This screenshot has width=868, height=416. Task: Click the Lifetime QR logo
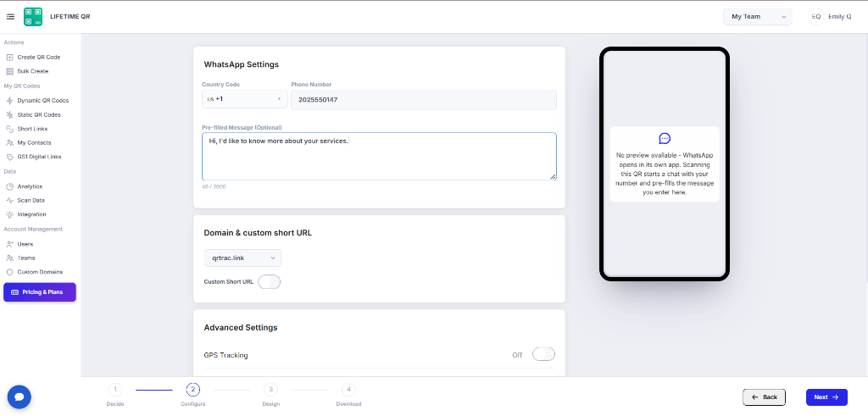tap(33, 17)
